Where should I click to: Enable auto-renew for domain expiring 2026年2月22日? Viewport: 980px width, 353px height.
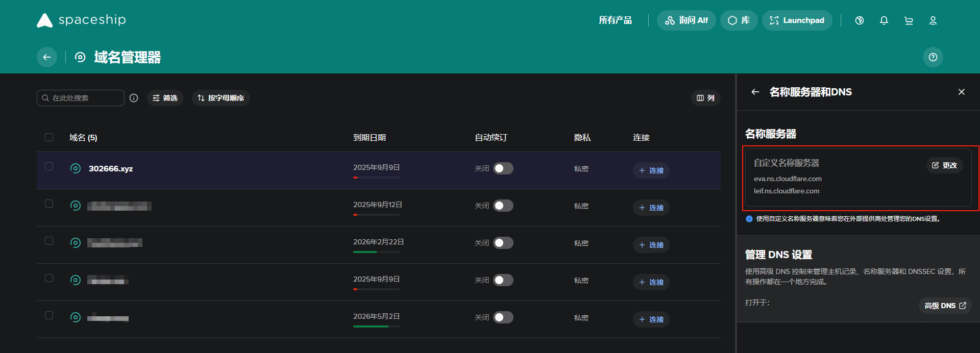[503, 243]
